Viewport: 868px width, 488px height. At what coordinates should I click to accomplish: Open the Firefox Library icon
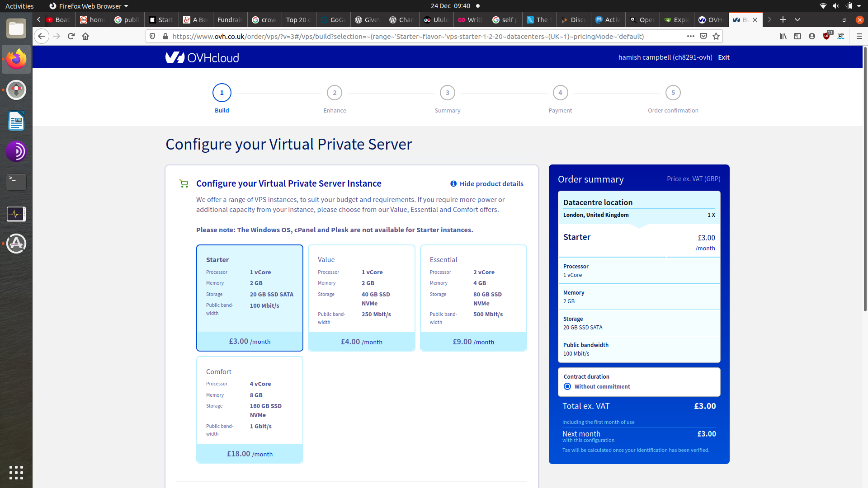[x=783, y=36]
